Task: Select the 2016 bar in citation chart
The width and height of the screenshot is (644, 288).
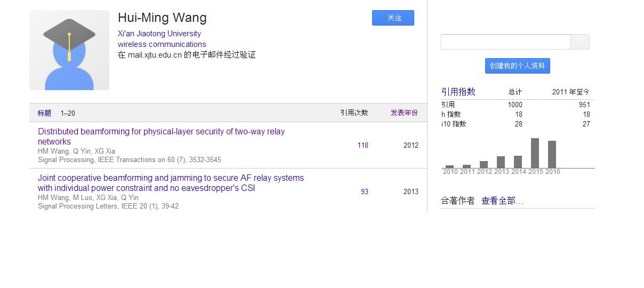Action: coord(552,155)
